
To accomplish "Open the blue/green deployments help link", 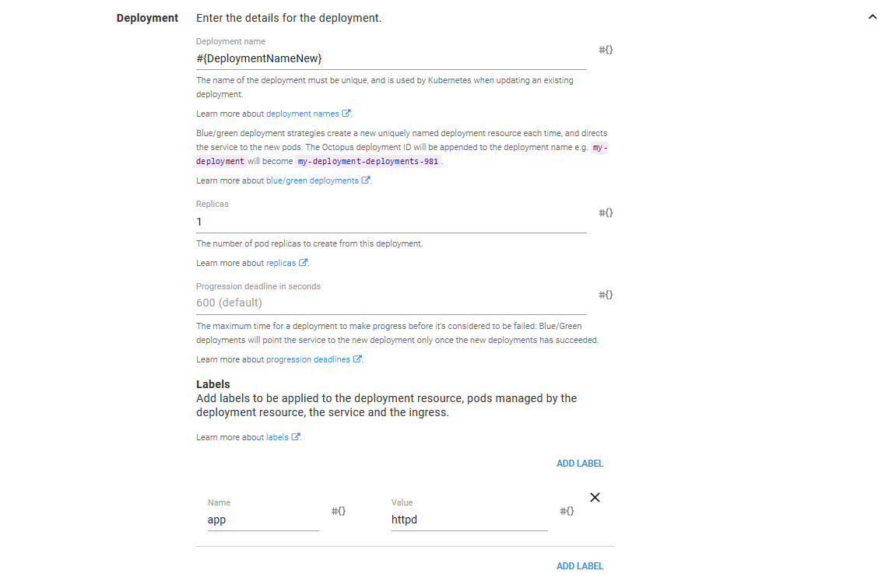I will (x=312, y=180).
